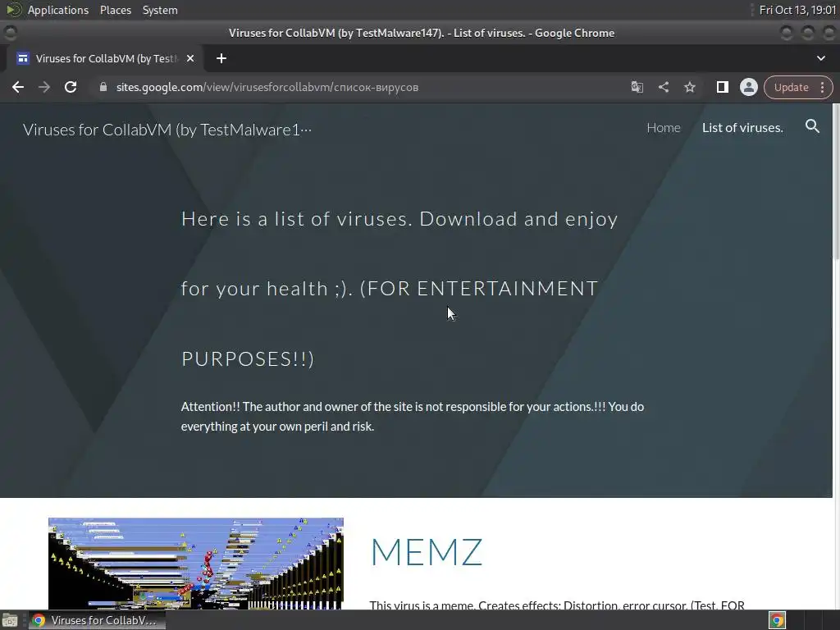Open the System menu

(x=160, y=10)
